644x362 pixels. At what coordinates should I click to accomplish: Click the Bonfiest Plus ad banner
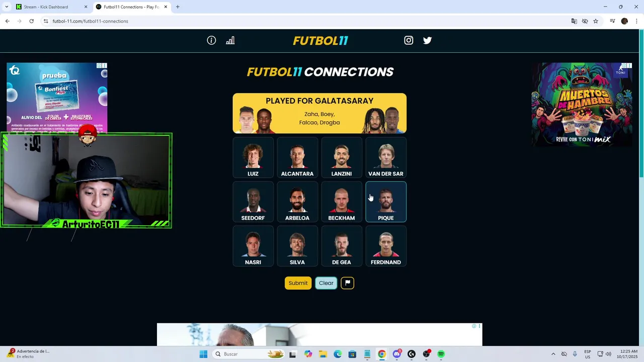point(57,98)
